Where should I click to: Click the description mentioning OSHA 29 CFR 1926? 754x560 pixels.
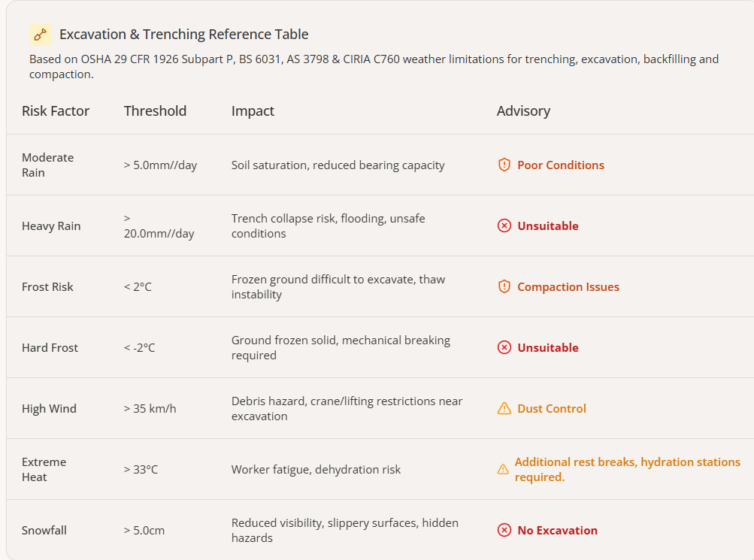[374, 66]
